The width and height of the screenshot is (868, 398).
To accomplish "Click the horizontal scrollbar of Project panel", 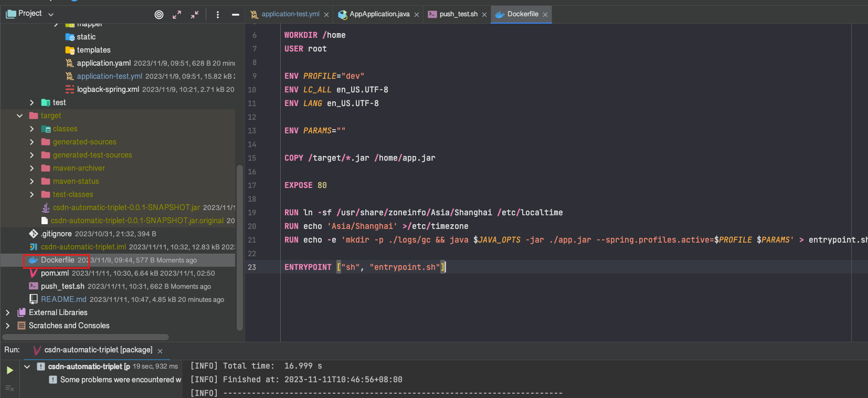I will tap(86, 337).
